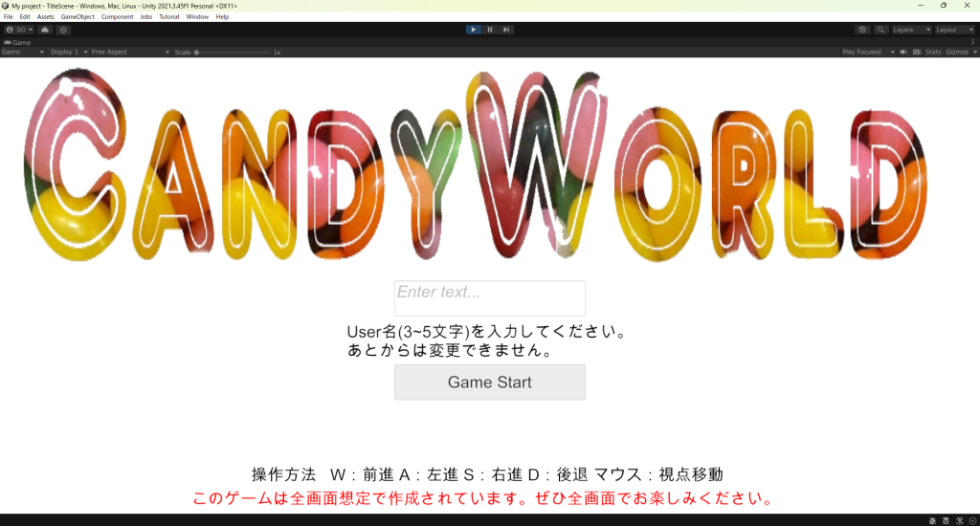This screenshot has height=526, width=980.
Task: Click the version control icon in toolbar
Action: pyautogui.click(x=63, y=30)
